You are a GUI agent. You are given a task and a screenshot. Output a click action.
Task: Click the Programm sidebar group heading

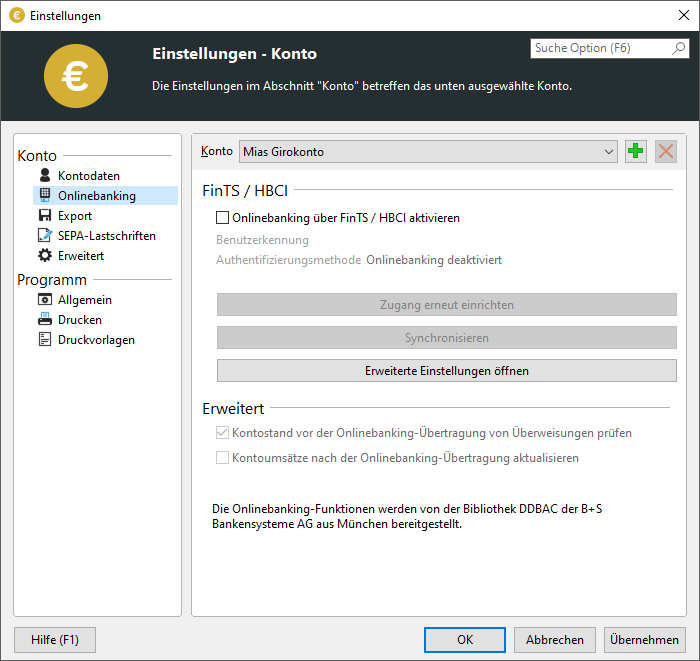pos(52,280)
